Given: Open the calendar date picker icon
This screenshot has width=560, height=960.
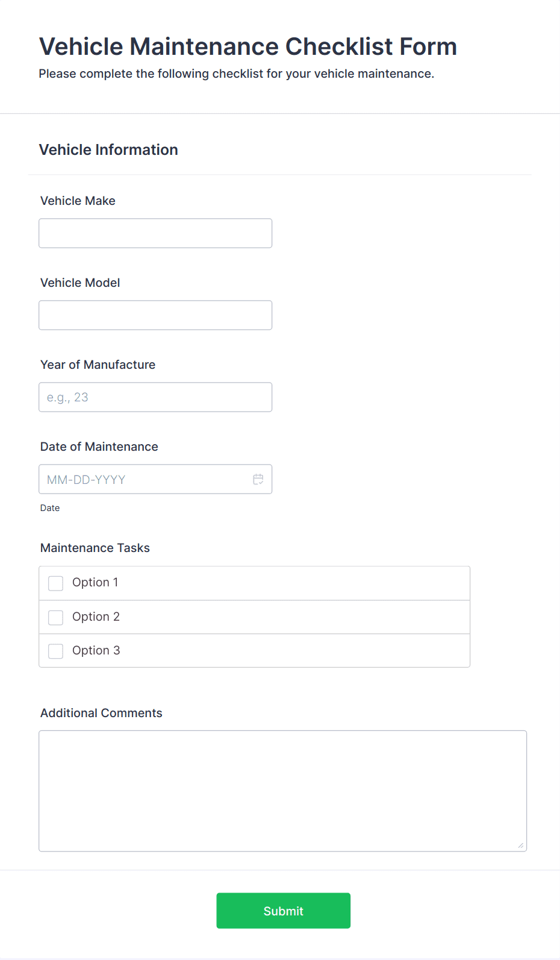Looking at the screenshot, I should point(258,479).
